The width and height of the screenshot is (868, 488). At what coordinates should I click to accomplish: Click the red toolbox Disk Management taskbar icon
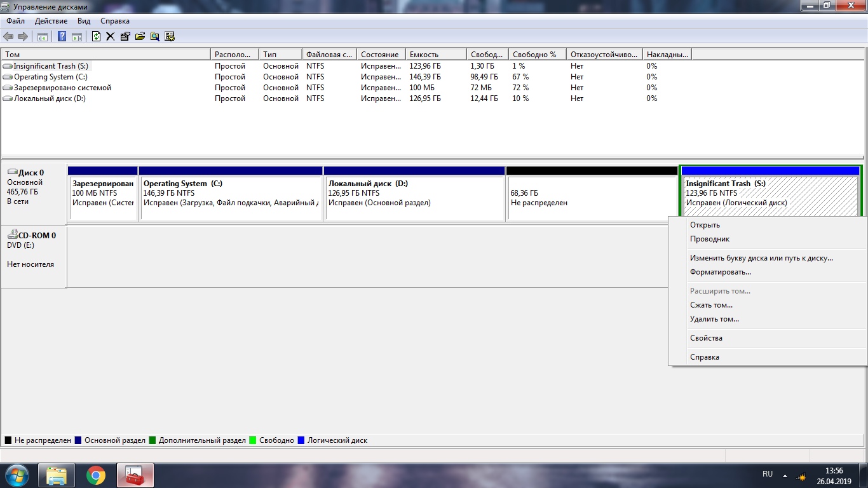click(135, 476)
